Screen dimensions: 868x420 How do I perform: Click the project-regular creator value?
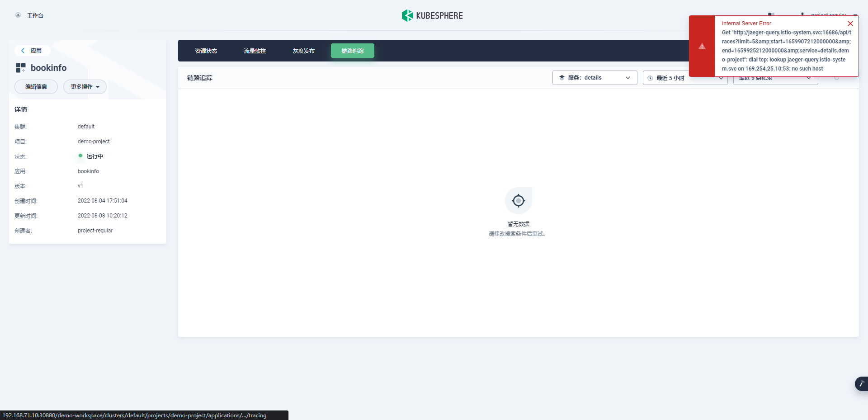click(95, 231)
